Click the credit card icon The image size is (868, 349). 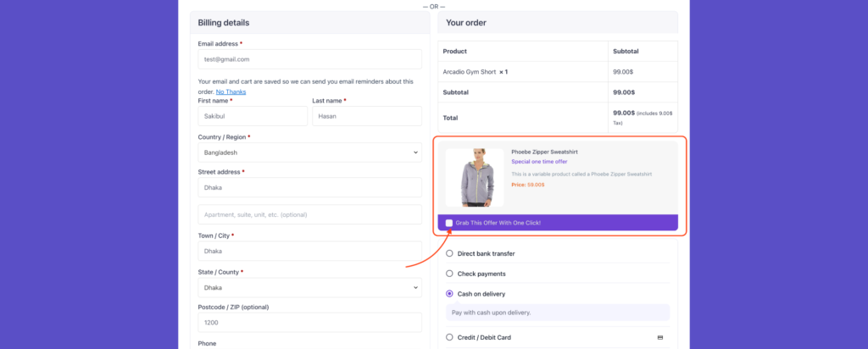660,337
